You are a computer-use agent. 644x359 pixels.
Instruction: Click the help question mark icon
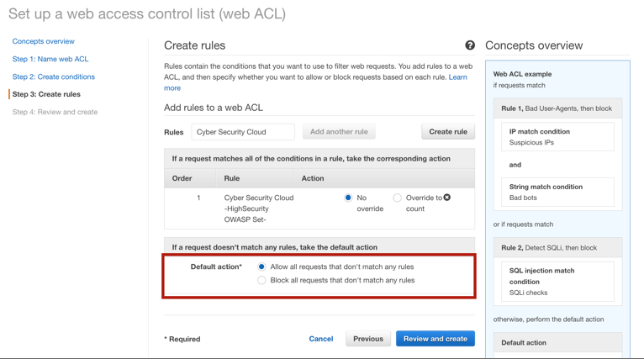coord(470,45)
